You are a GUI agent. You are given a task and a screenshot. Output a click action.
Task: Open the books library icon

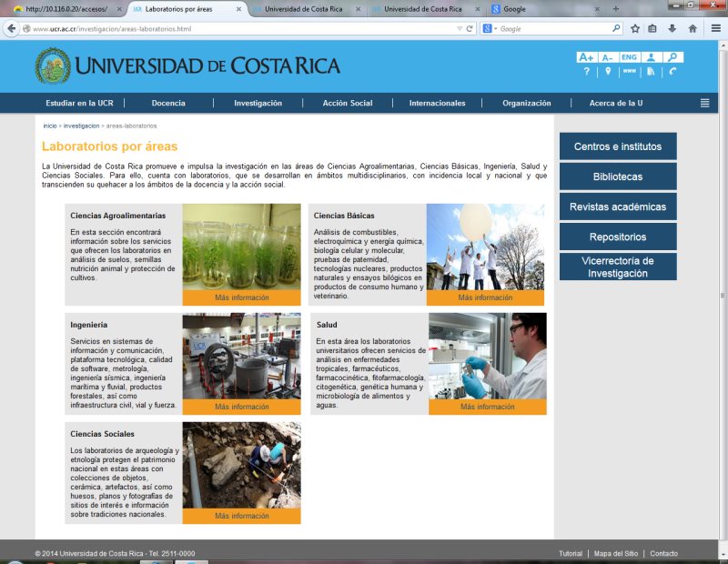coord(651,72)
